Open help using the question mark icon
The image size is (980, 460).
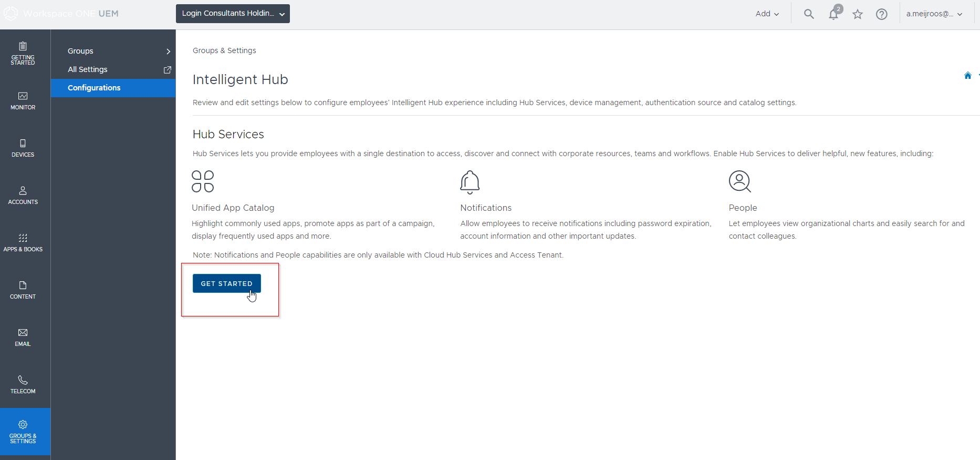[881, 14]
